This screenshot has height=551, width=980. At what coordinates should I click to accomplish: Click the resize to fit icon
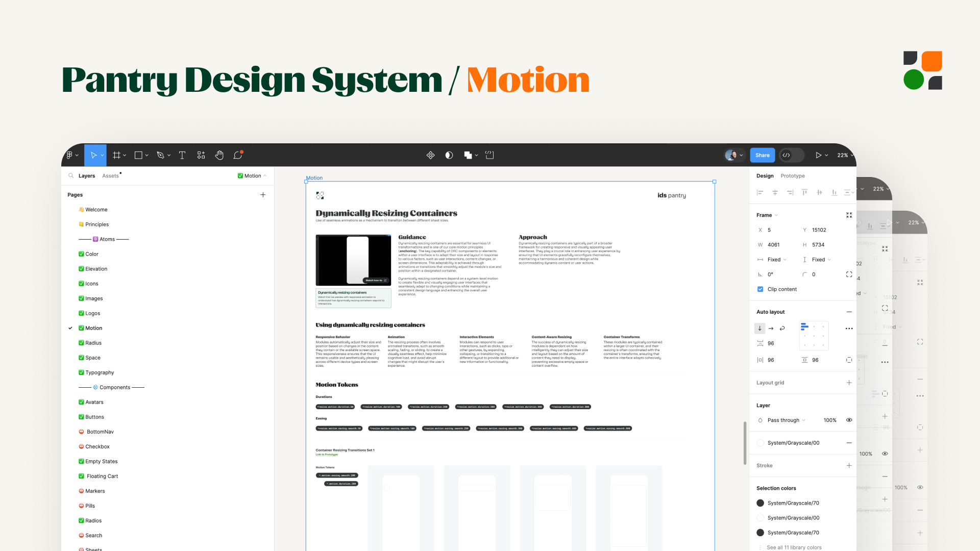[849, 215]
